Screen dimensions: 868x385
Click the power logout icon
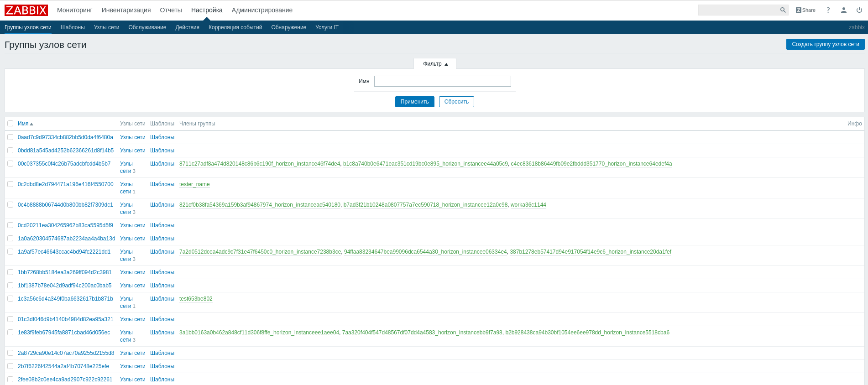point(859,10)
